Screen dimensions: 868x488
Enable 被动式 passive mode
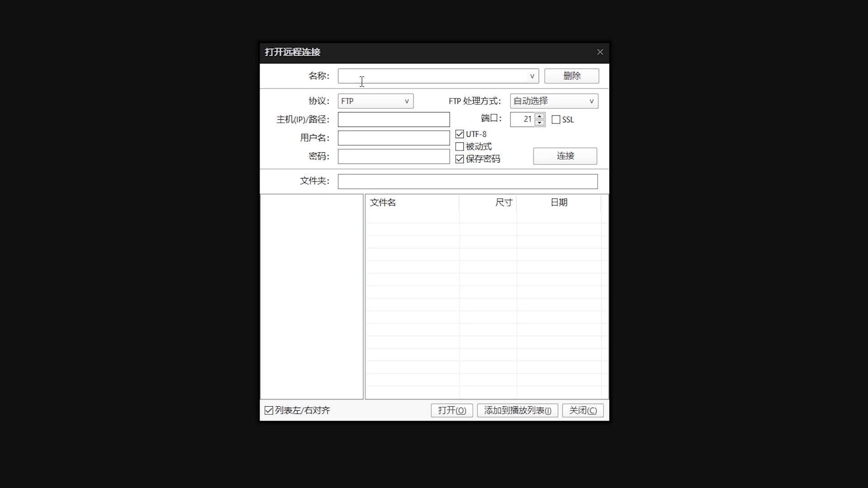click(460, 146)
